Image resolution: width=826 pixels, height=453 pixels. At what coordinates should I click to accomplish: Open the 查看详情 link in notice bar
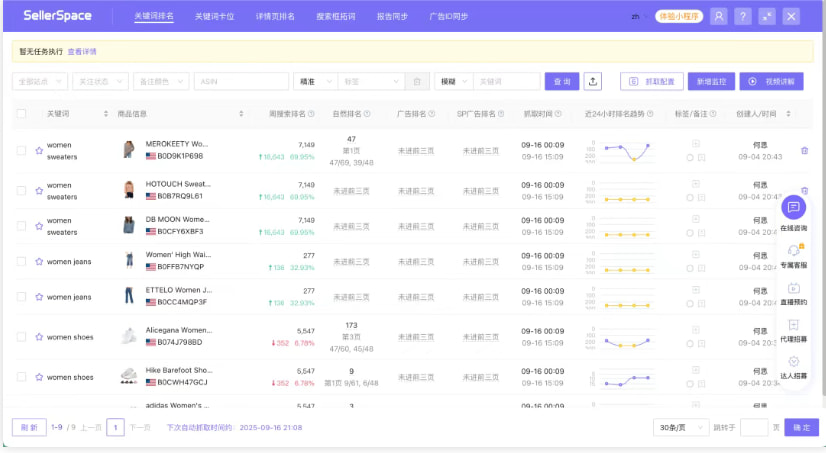82,51
